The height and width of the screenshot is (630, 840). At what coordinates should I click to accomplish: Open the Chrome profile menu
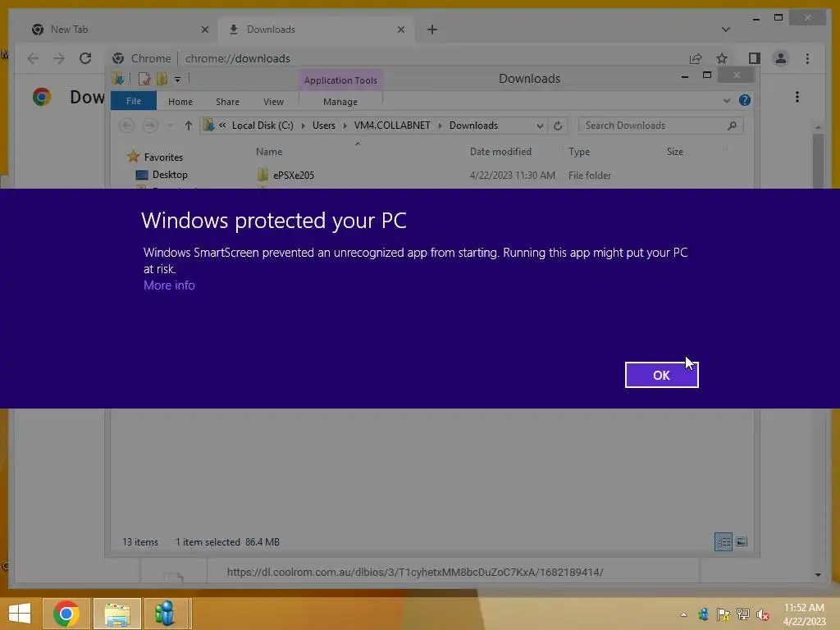pos(781,58)
